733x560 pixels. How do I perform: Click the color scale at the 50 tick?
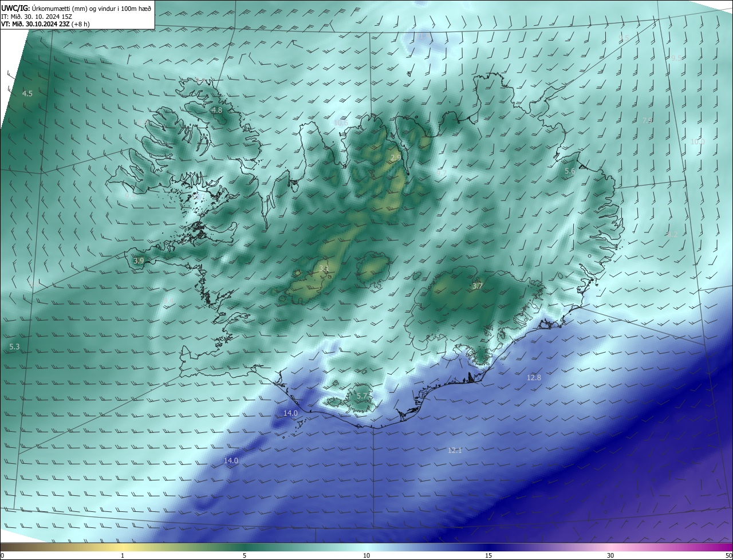(728, 555)
